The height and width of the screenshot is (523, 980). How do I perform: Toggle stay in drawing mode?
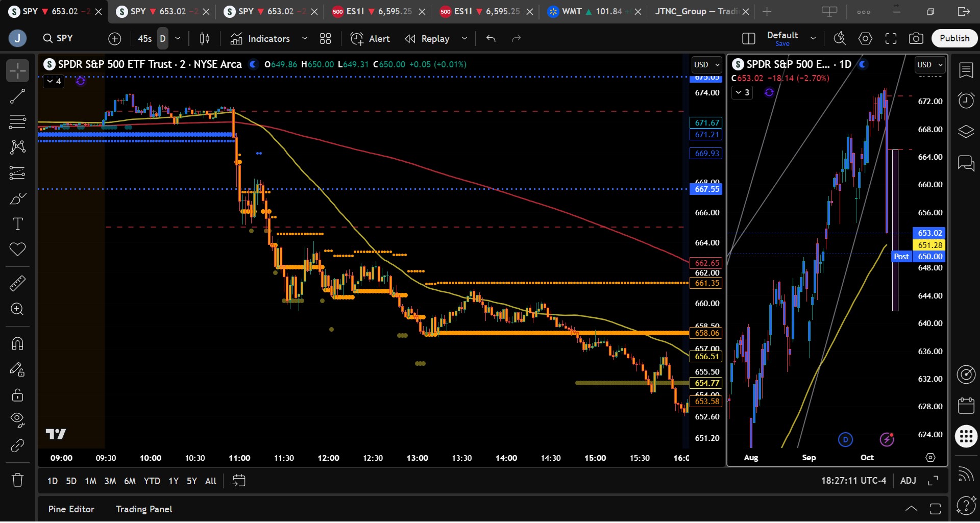pos(17,369)
